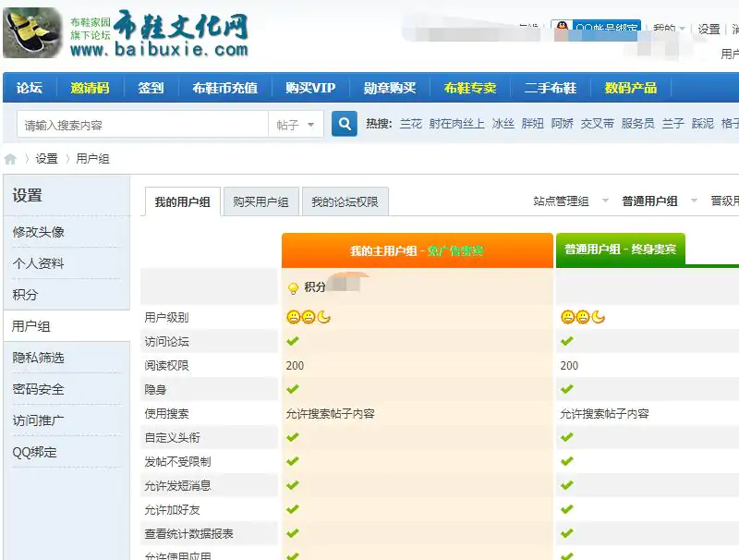
Task: Open 数码产品 in the navigation bar
Action: [x=631, y=88]
